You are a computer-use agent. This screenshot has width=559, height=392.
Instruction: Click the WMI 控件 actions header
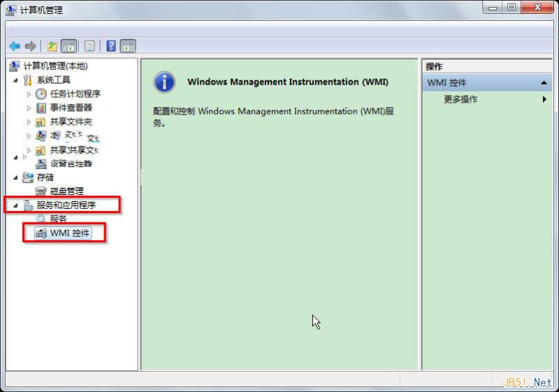click(x=487, y=82)
